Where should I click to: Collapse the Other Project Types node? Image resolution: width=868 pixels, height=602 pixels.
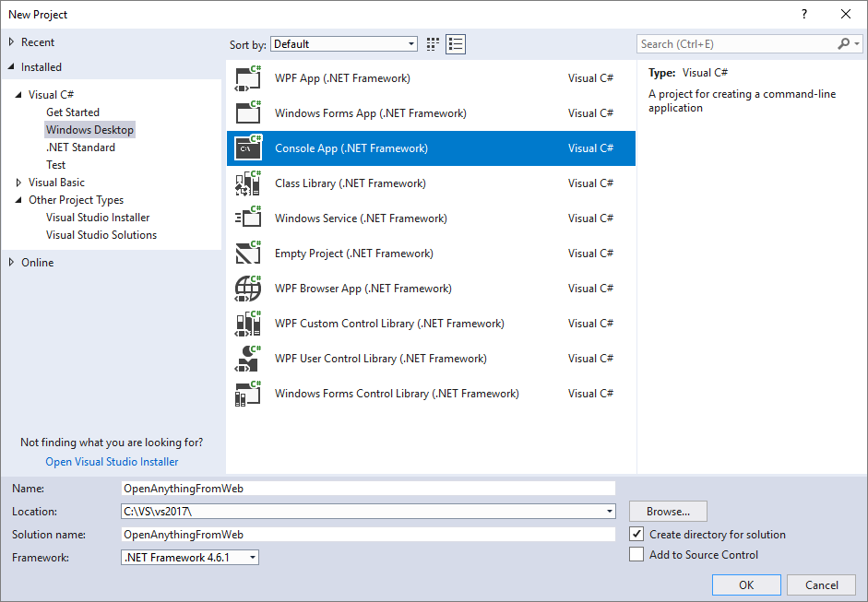18,200
